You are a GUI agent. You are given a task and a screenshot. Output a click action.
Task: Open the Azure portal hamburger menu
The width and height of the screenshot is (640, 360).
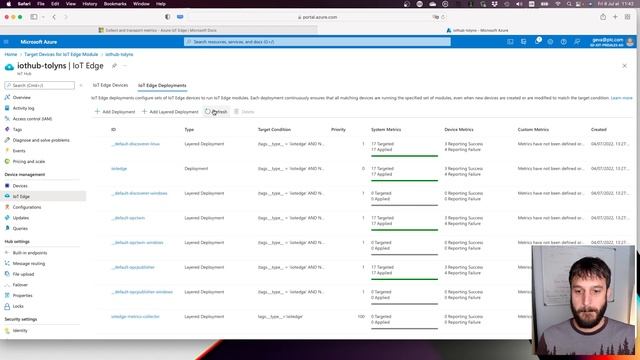[6, 42]
